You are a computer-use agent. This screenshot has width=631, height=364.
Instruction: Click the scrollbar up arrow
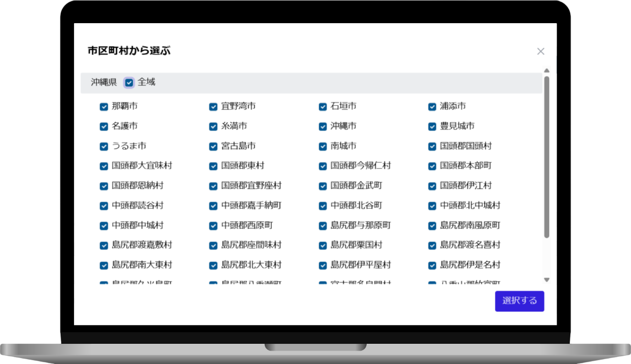(x=546, y=70)
